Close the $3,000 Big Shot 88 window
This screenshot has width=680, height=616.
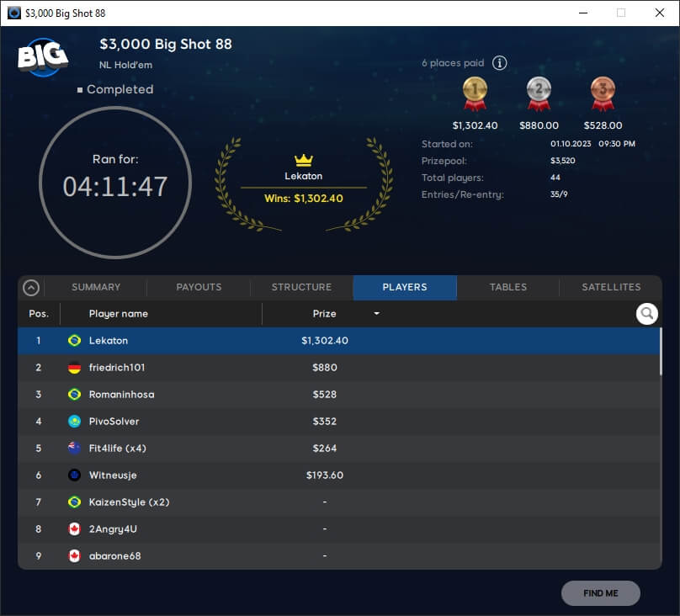coord(659,13)
